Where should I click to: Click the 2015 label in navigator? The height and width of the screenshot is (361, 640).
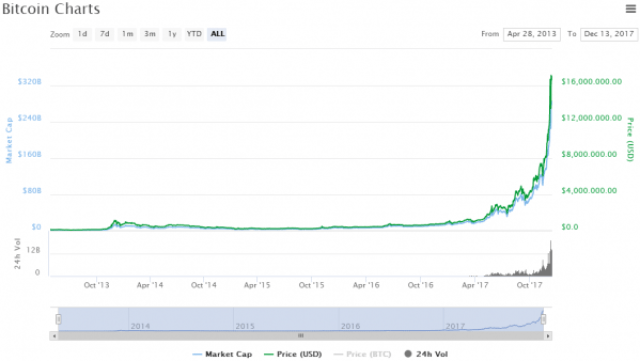[245, 326]
